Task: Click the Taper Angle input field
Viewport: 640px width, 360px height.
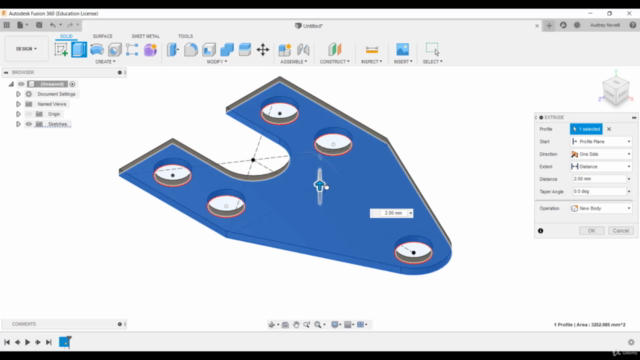Action: (599, 191)
